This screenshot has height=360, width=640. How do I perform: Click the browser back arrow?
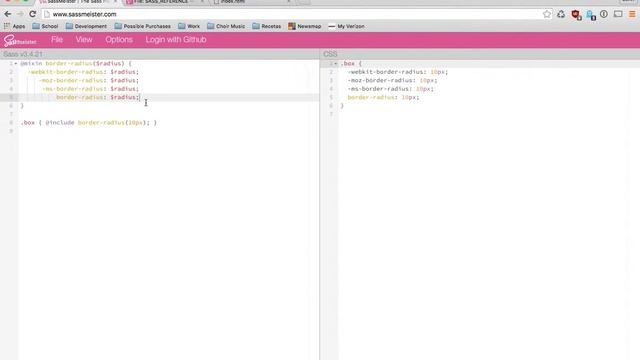[x=8, y=14]
